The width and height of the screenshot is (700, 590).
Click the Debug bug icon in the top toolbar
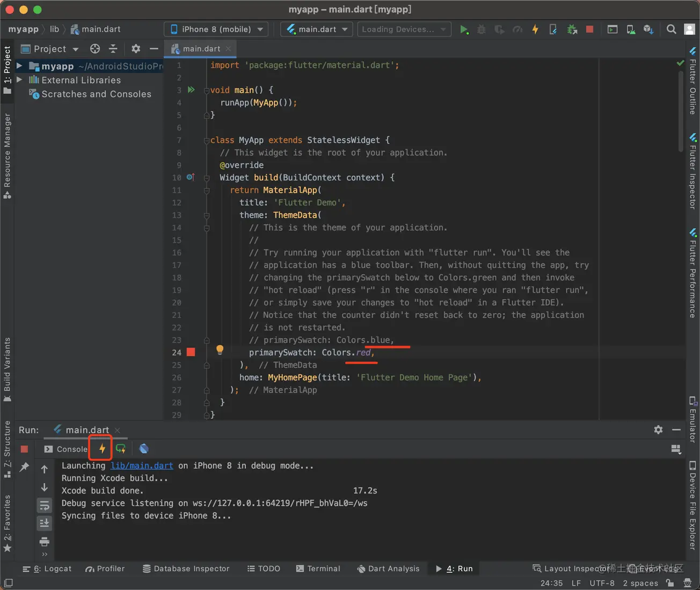(x=482, y=30)
